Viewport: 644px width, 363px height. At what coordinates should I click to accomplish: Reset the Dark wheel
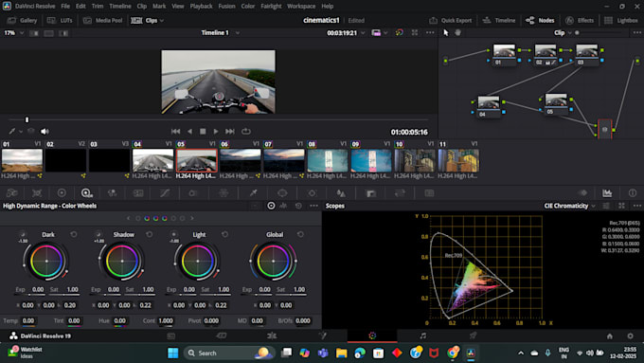coord(74,234)
